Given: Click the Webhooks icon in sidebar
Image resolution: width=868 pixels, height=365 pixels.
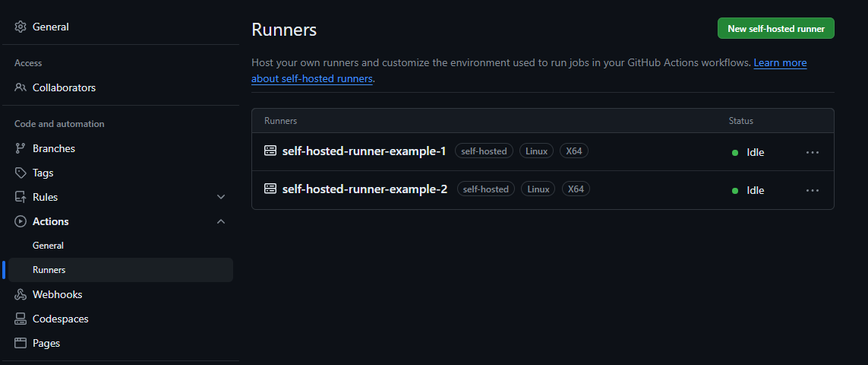Looking at the screenshot, I should pos(21,294).
